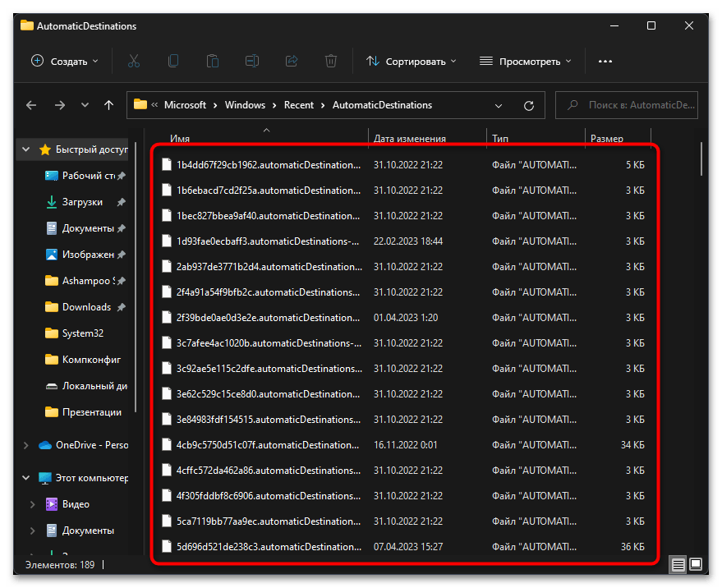Click the OneDrive cloud icon in sidebar
This screenshot has height=588, width=722.
click(44, 445)
